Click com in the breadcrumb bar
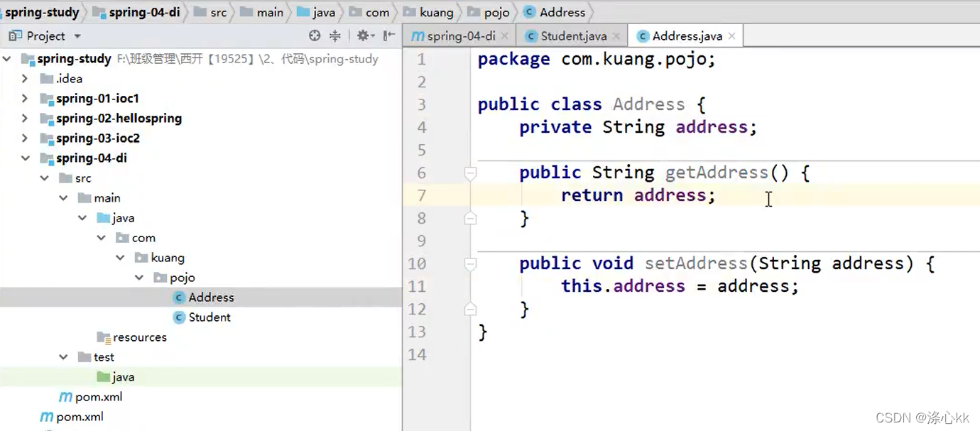This screenshot has height=431, width=980. pos(369,12)
